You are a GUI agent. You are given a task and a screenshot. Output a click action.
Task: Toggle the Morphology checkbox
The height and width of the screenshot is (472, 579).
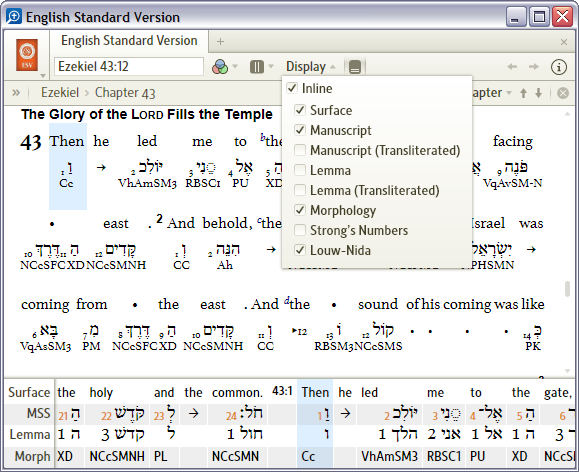[300, 210]
